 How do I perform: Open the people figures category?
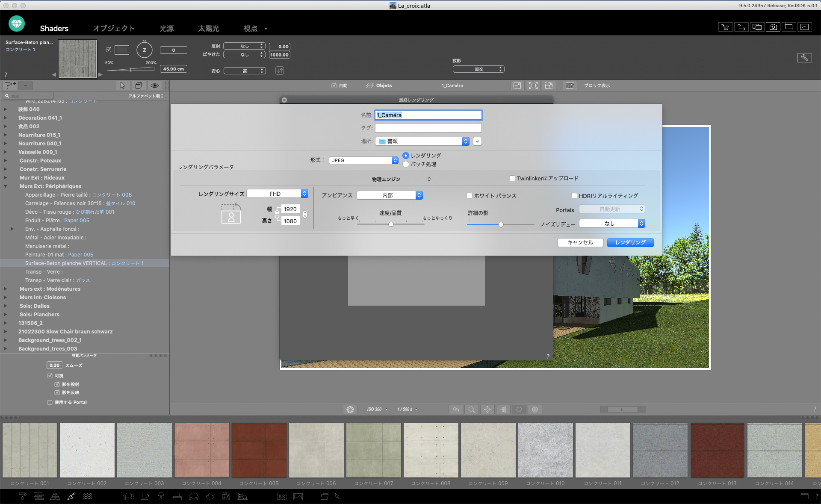coord(226,496)
